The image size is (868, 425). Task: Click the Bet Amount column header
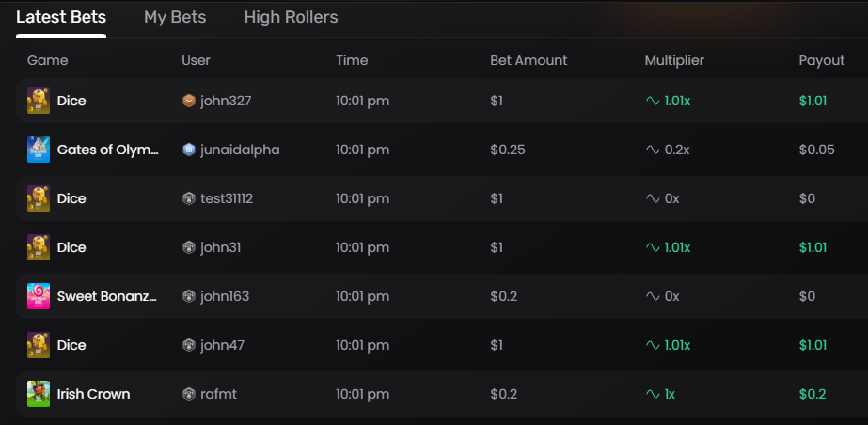coord(529,60)
